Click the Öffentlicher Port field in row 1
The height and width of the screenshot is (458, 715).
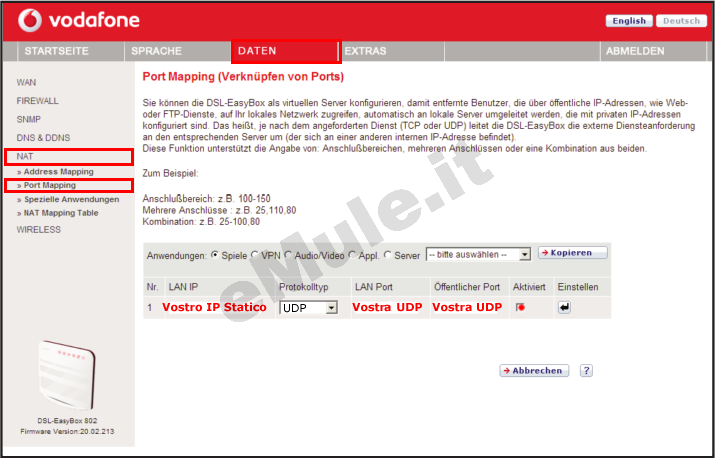pyautogui.click(x=467, y=307)
